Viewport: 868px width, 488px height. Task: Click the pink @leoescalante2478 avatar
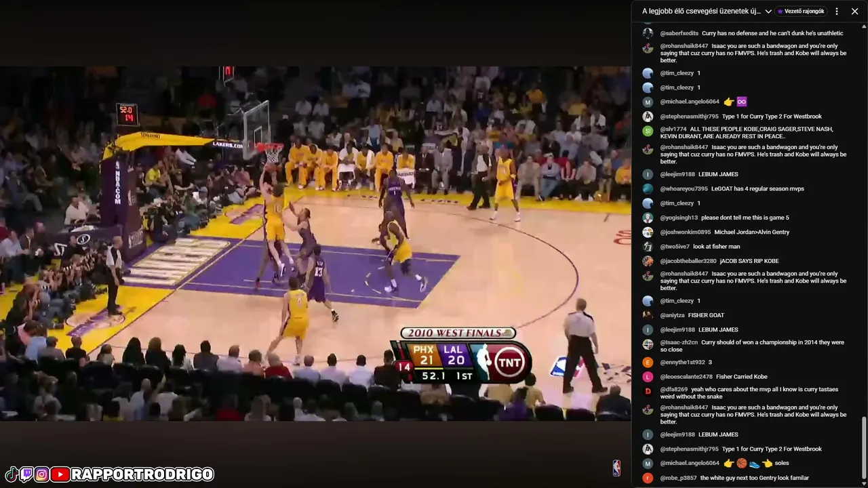pos(648,377)
